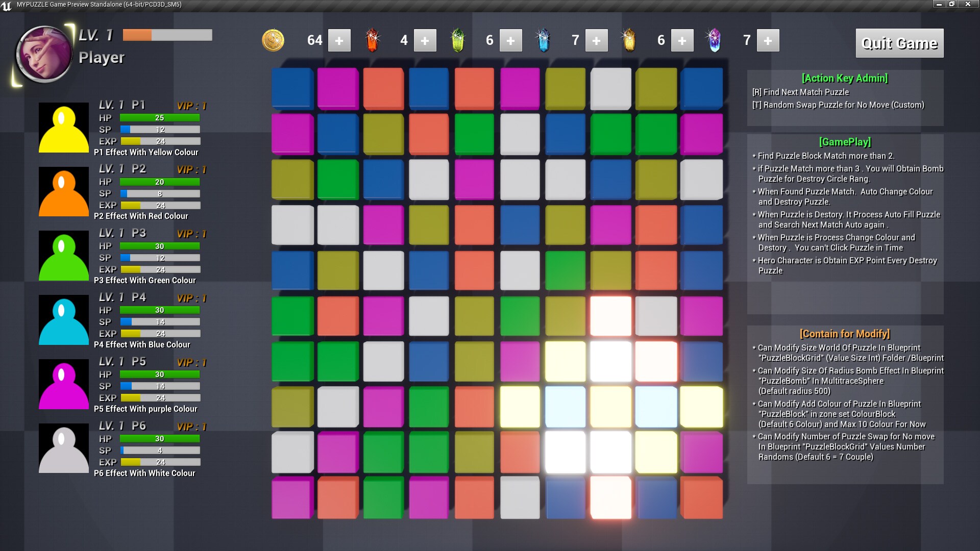Select the white P6 hero avatar
980x551 pixels.
click(x=64, y=448)
